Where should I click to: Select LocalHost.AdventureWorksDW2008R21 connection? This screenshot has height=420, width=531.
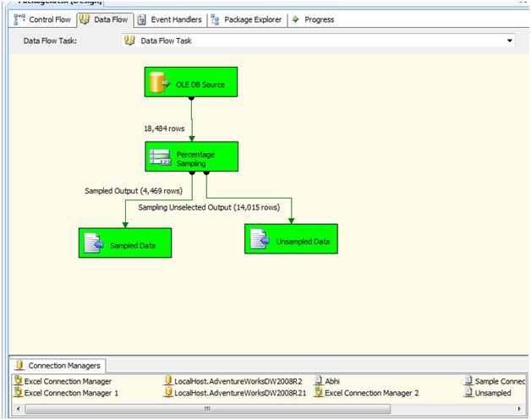click(x=235, y=393)
